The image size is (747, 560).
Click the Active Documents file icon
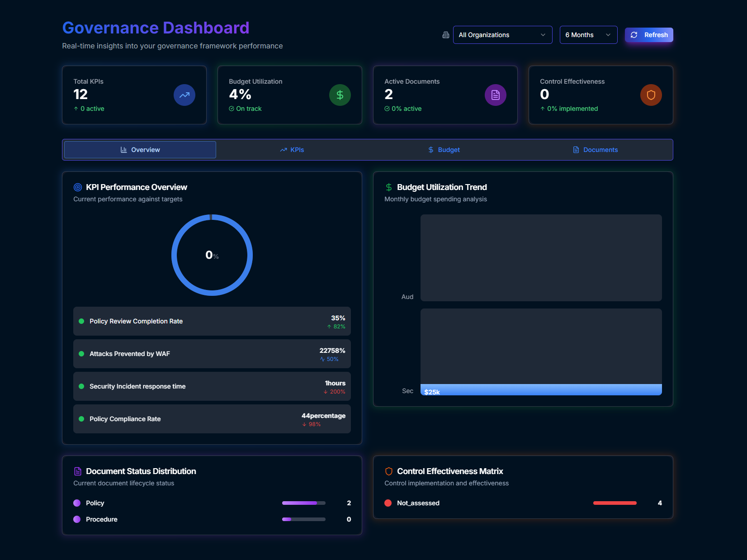496,95
